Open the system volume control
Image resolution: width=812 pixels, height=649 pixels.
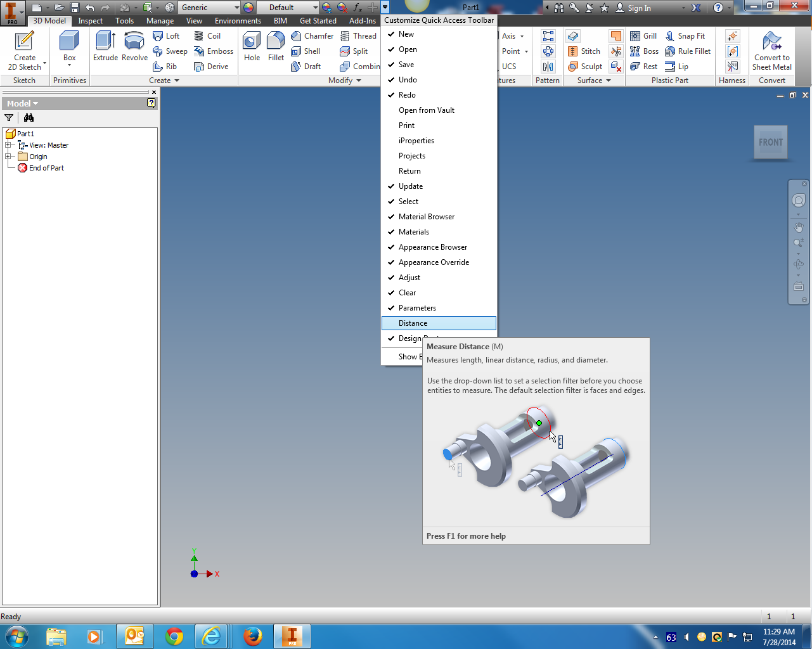688,636
